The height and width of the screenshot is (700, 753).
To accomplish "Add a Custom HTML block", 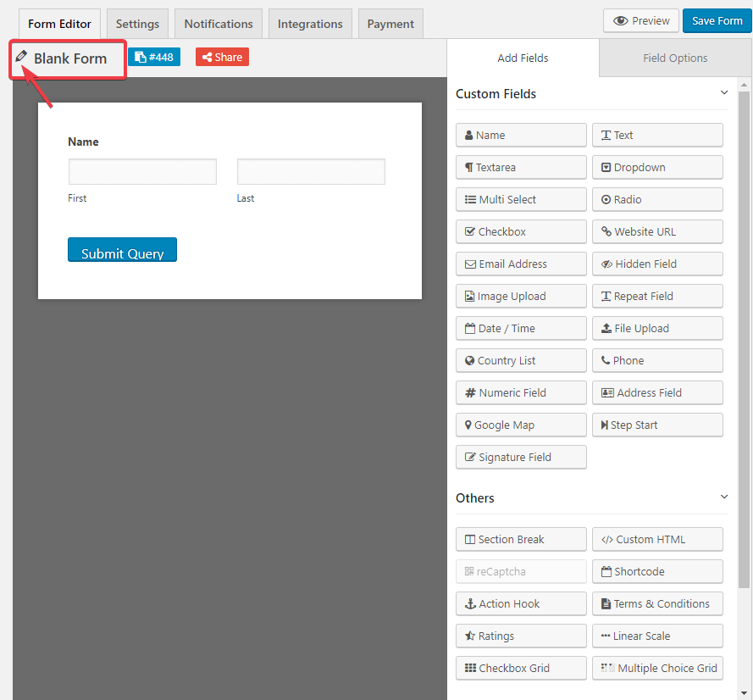I will (657, 539).
